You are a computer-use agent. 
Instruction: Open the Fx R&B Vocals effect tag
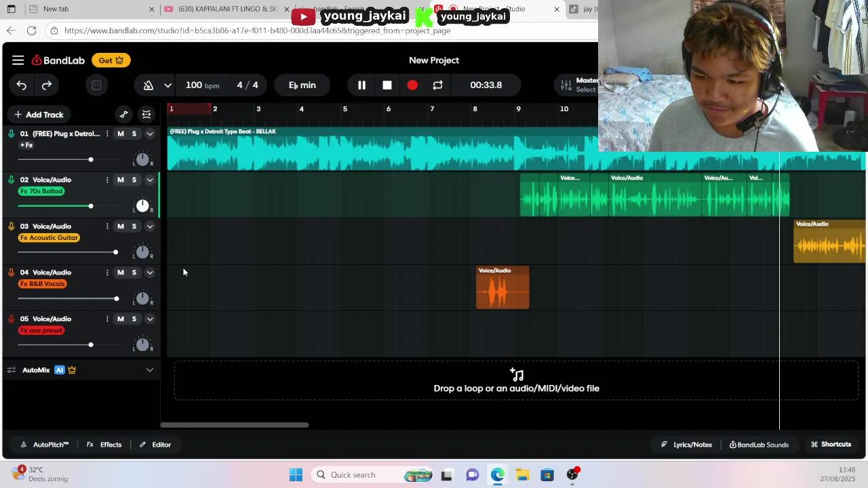(43, 284)
